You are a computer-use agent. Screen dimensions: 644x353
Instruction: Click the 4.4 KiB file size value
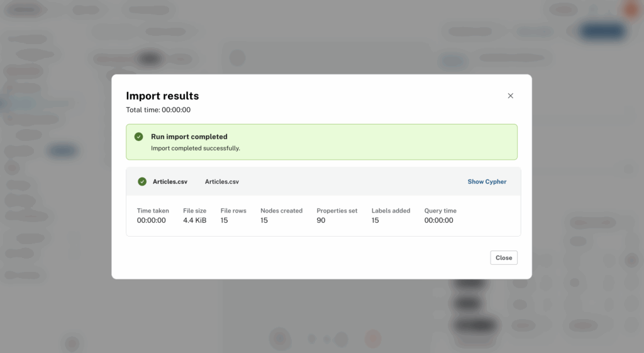pyautogui.click(x=195, y=220)
